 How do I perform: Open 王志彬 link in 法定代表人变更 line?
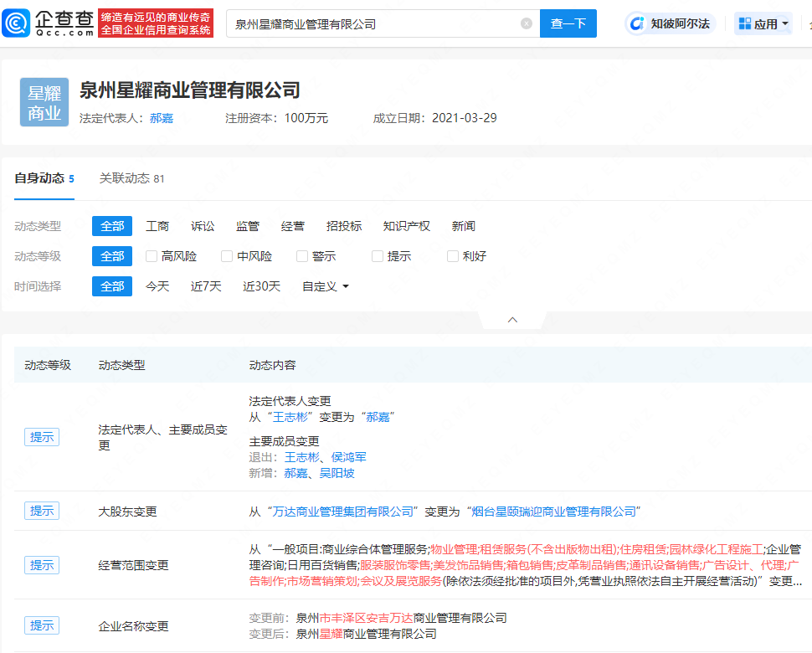(x=290, y=417)
